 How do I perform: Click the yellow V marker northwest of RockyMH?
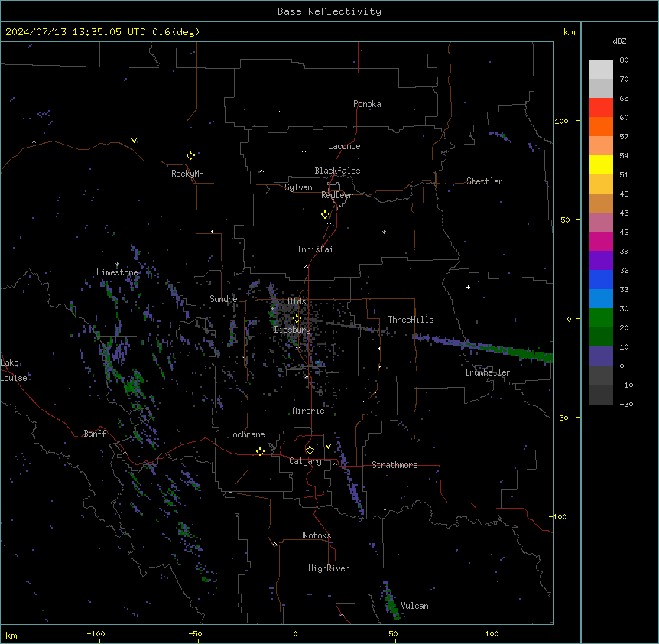point(134,141)
